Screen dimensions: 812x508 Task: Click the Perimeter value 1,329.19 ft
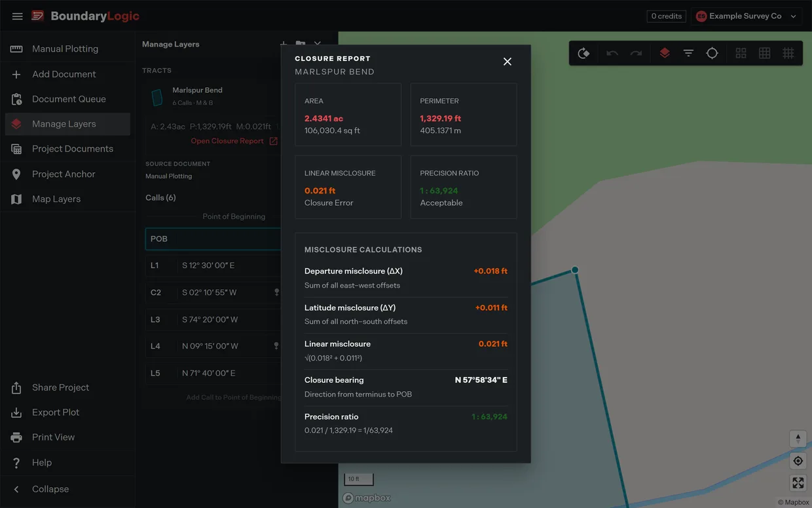click(440, 119)
